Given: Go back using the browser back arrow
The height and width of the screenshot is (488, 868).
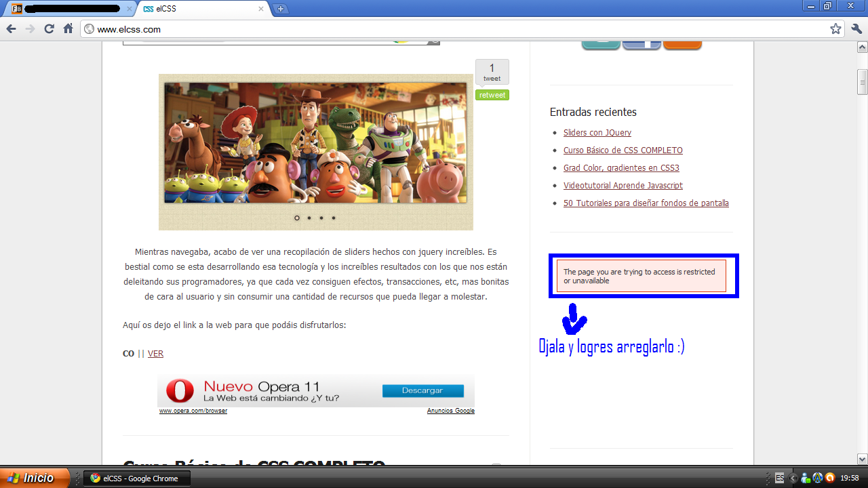Looking at the screenshot, I should coord(11,29).
